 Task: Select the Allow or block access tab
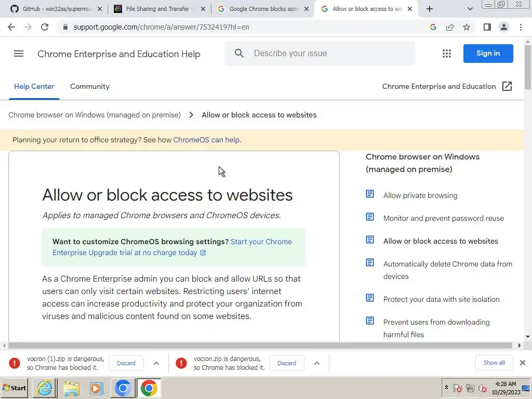coord(366,9)
